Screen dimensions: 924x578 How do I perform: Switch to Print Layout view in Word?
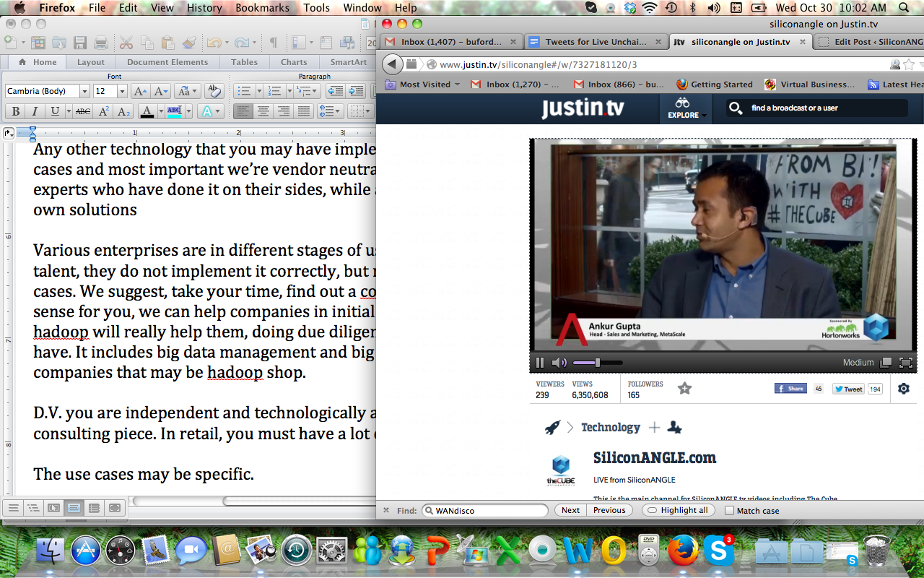pyautogui.click(x=74, y=508)
